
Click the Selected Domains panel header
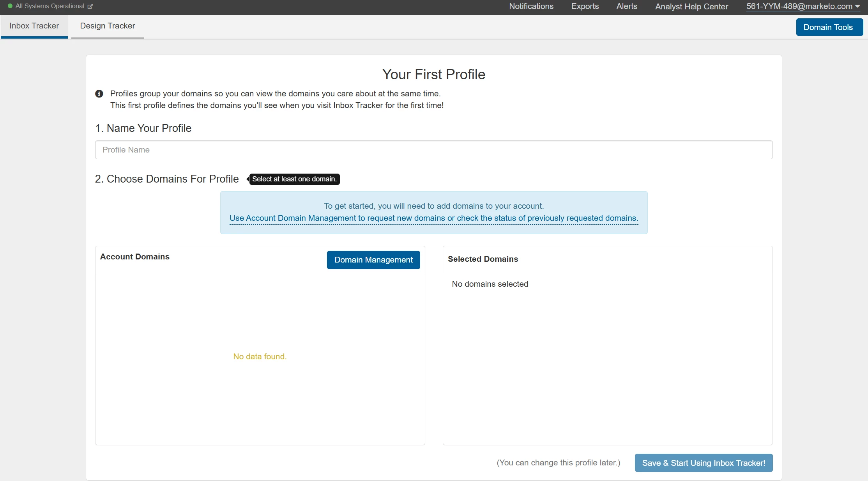point(483,259)
